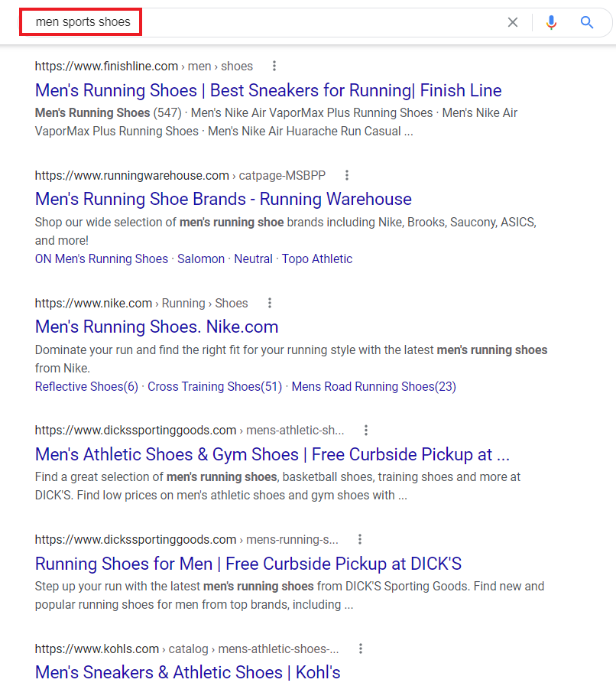The width and height of the screenshot is (616, 686).
Task: Open Men's Sneakers & Athletic Shoes Kohl's
Action: 187,672
